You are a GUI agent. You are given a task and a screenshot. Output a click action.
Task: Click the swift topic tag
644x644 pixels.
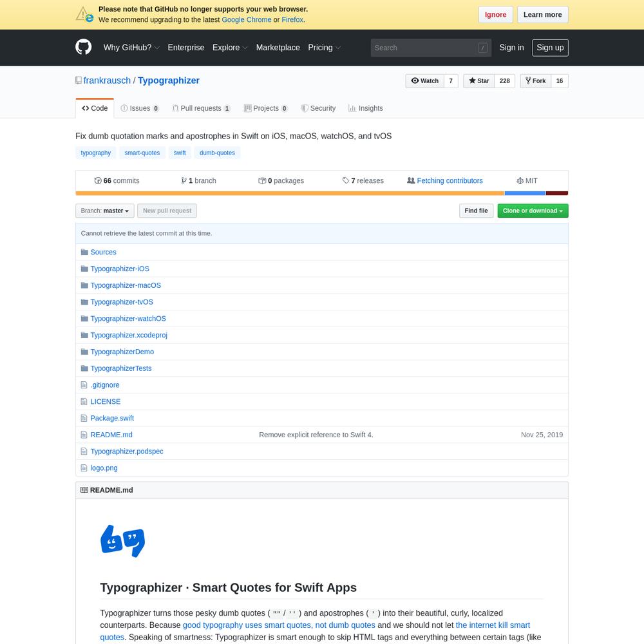pos(180,153)
